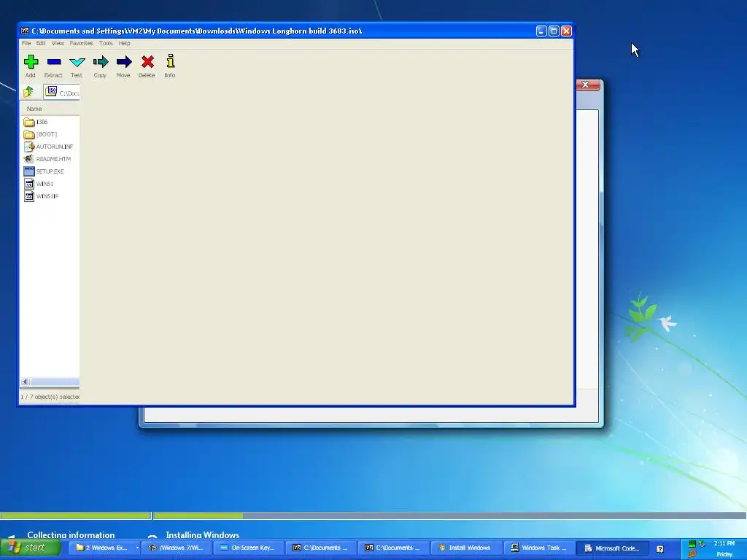Maximize the 7-Zip archive window
Screen dimensions: 747x560
coord(554,31)
